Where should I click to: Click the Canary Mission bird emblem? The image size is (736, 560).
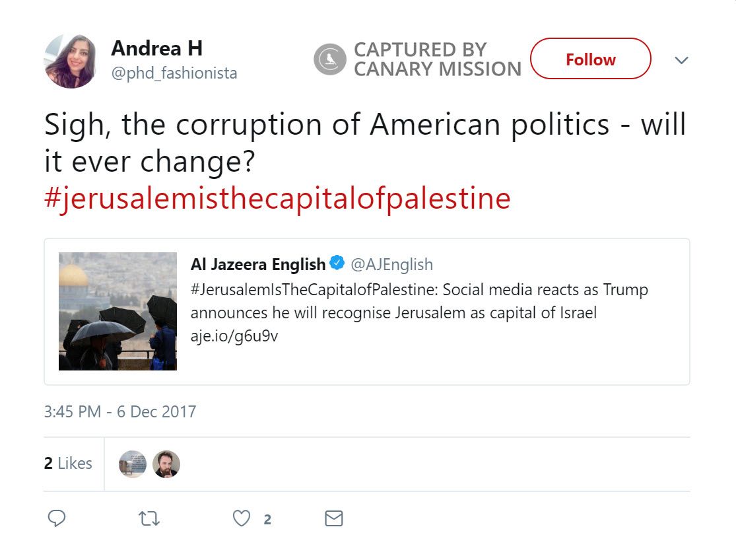[329, 59]
